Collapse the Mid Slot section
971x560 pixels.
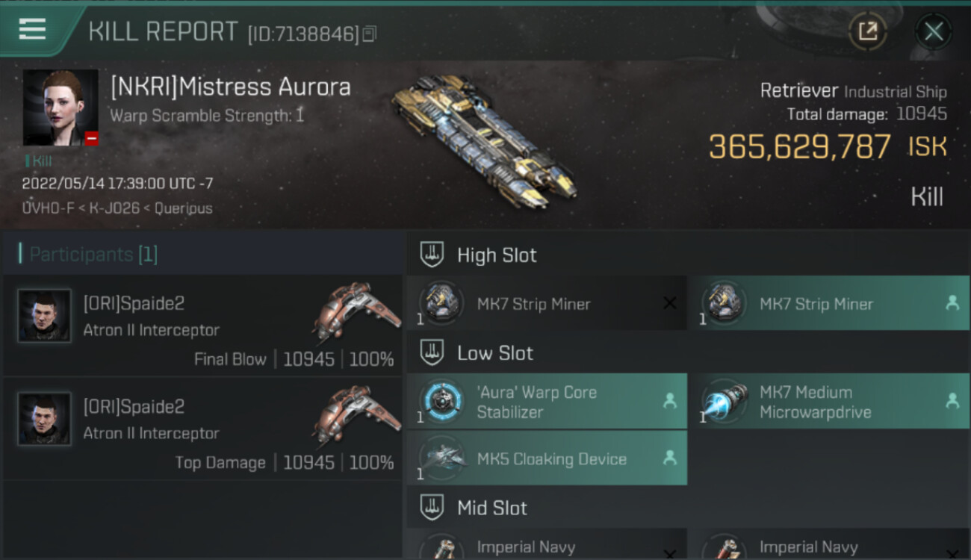pos(432,508)
